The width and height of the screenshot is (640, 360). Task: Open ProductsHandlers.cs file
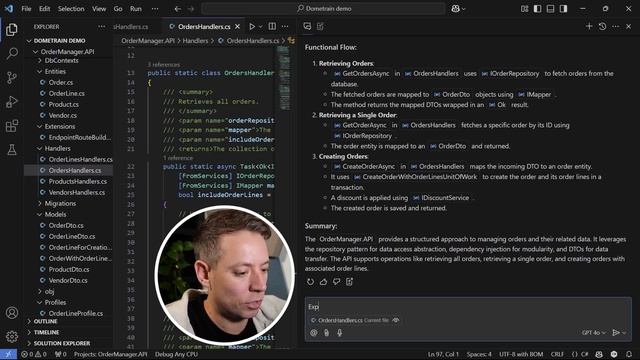(78, 181)
